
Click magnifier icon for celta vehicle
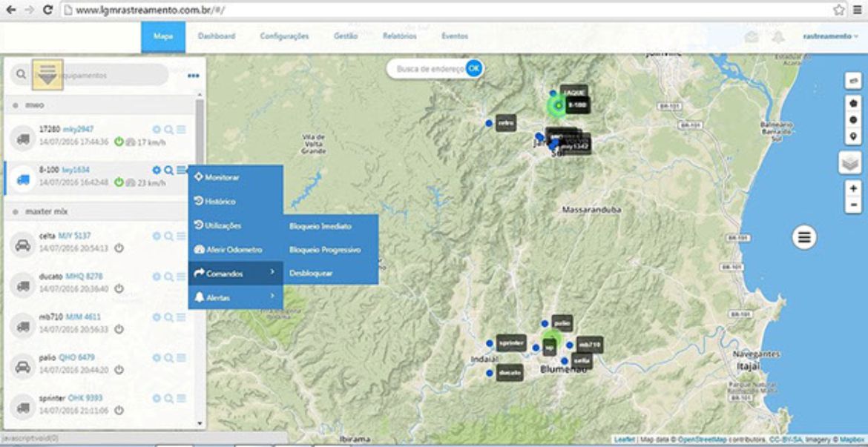click(169, 236)
